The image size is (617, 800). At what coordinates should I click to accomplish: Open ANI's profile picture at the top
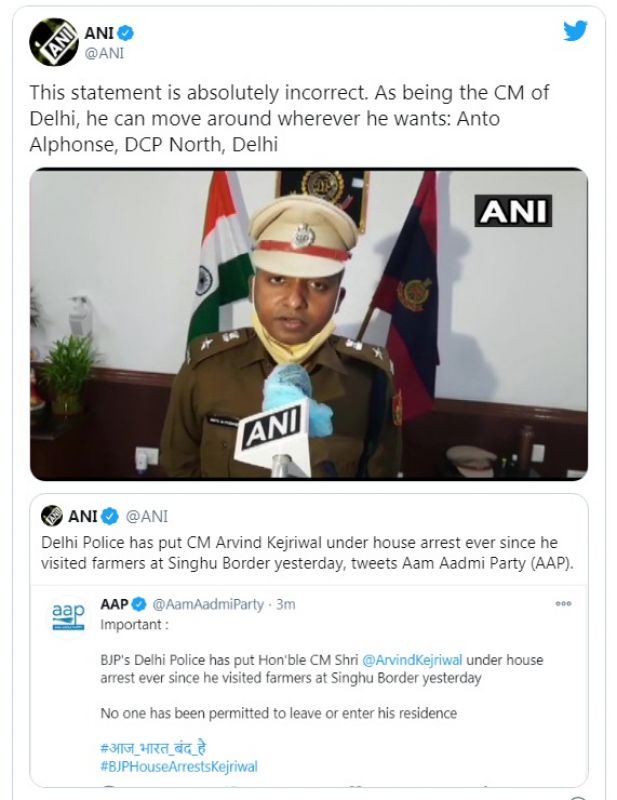[52, 42]
